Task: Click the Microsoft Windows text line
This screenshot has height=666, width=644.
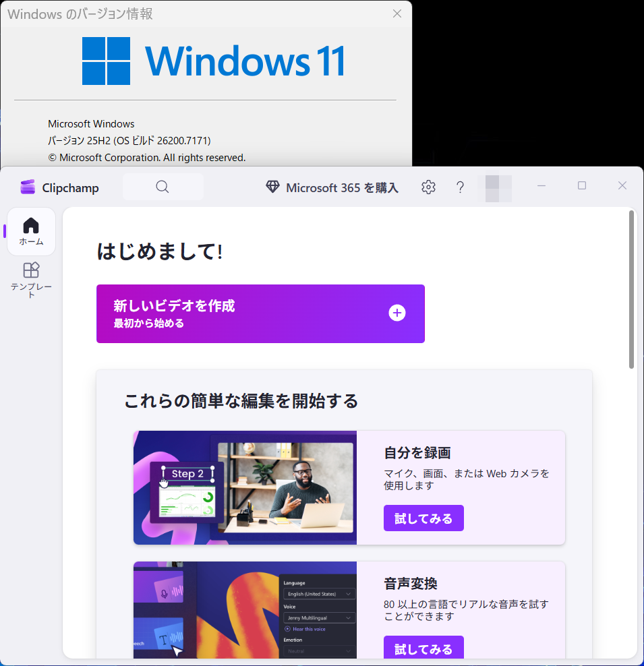Action: [91, 124]
